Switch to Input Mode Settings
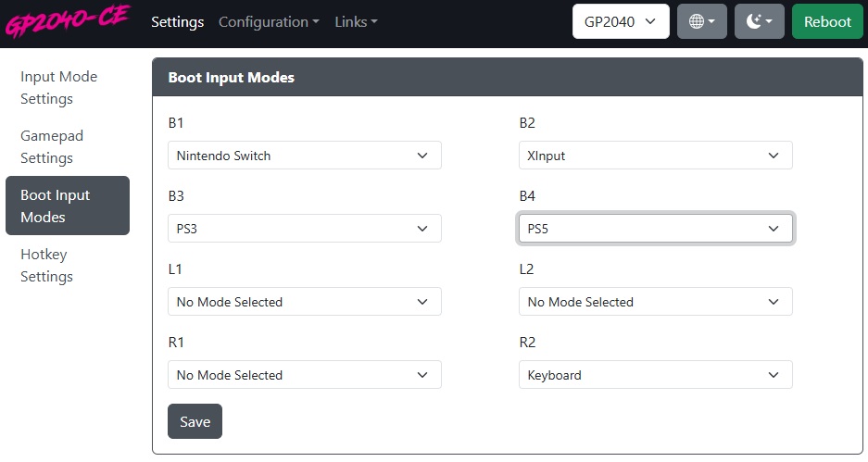This screenshot has height=462, width=868. coord(58,88)
